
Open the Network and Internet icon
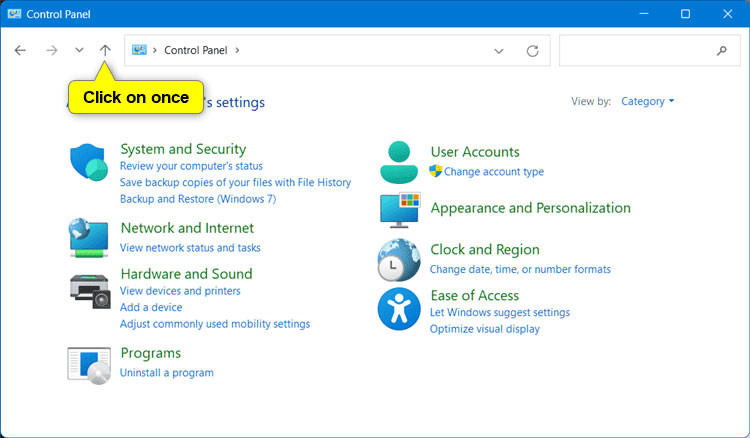[89, 238]
